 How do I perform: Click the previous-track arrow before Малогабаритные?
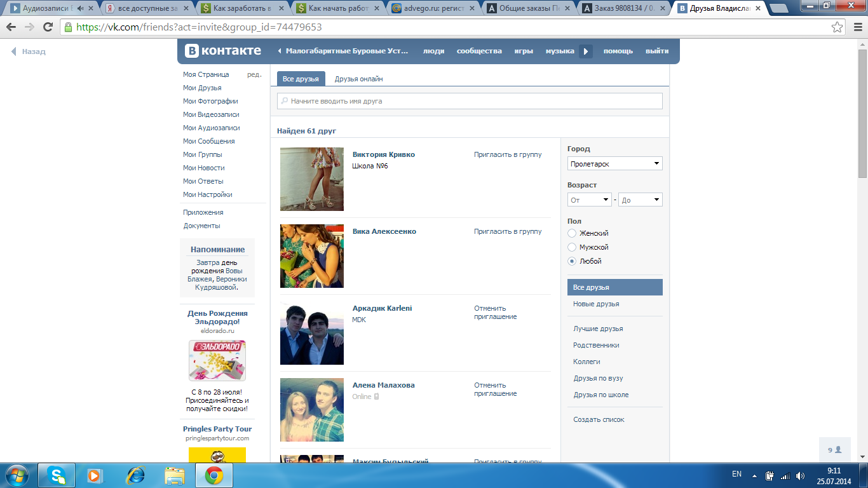(x=280, y=51)
